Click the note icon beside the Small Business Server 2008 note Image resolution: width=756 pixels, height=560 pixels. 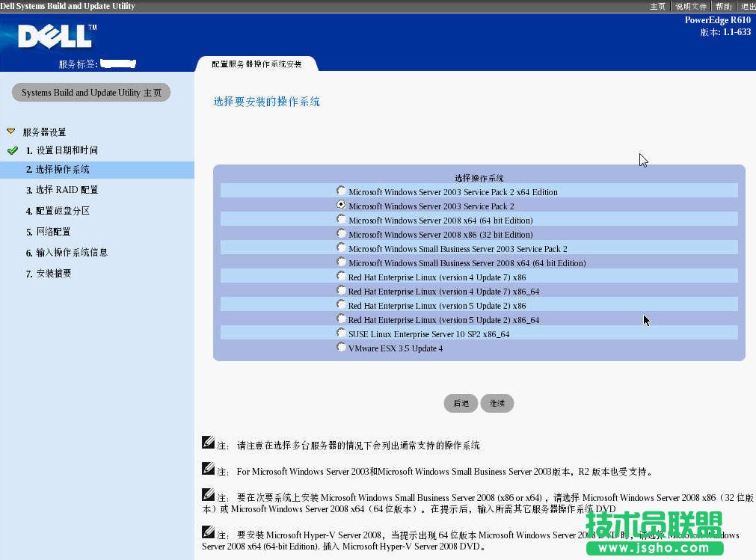tap(207, 494)
